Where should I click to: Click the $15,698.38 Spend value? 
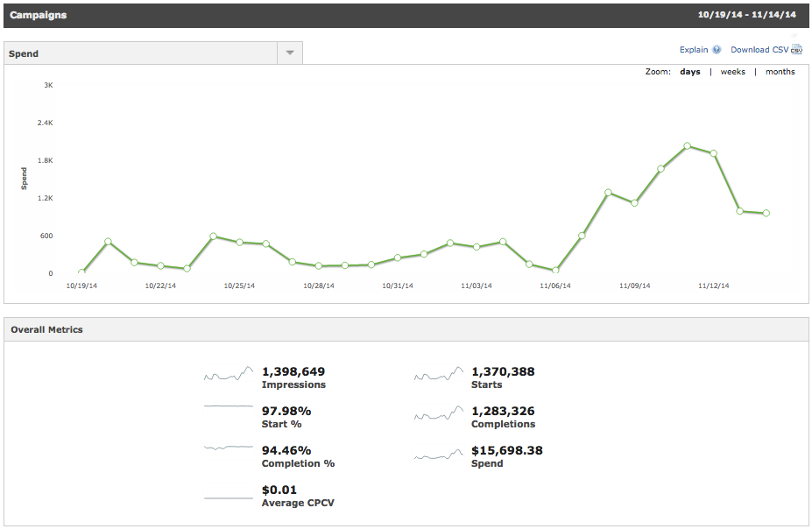[x=507, y=450]
